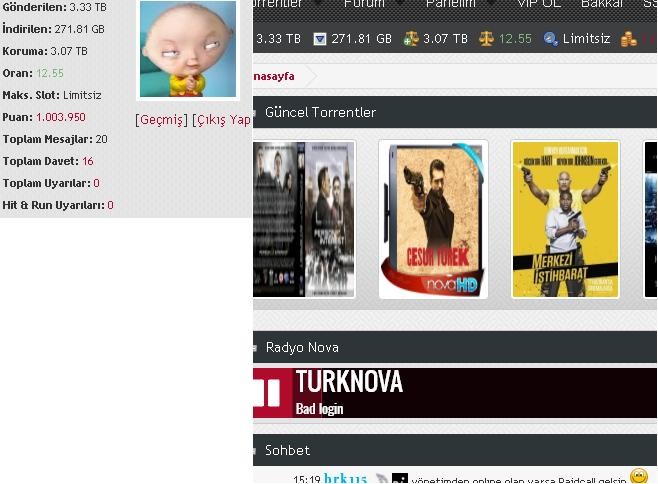Open the Forum menu

click(x=364, y=4)
